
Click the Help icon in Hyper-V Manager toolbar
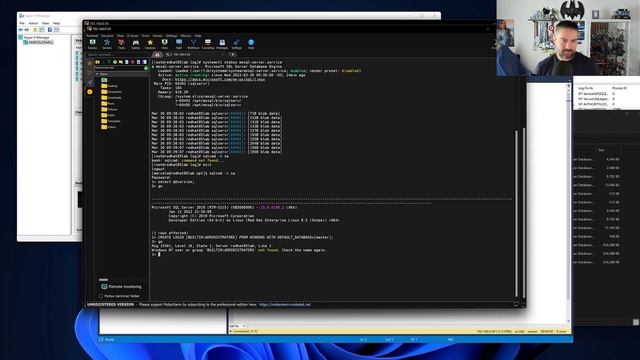click(x=50, y=30)
